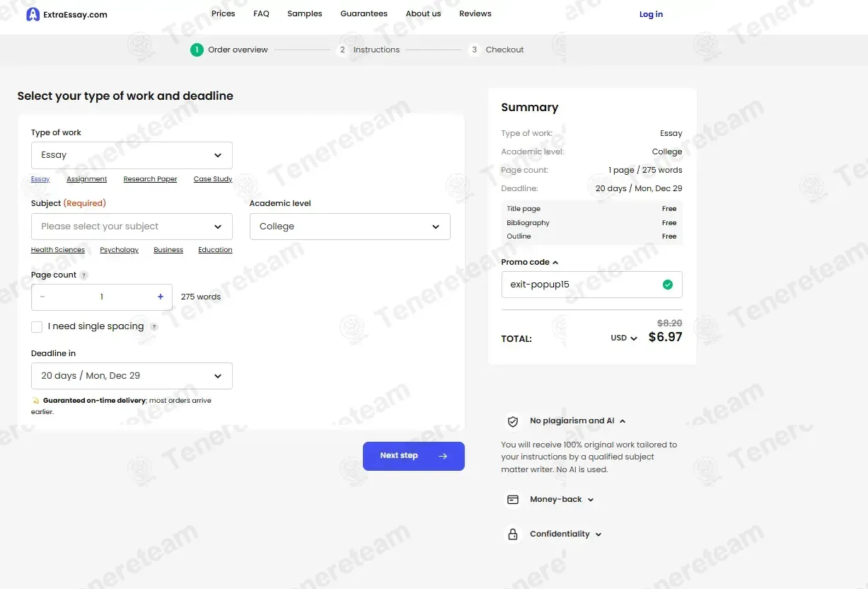Open the Prices menu item
Image resolution: width=868 pixels, height=589 pixels.
click(x=224, y=13)
